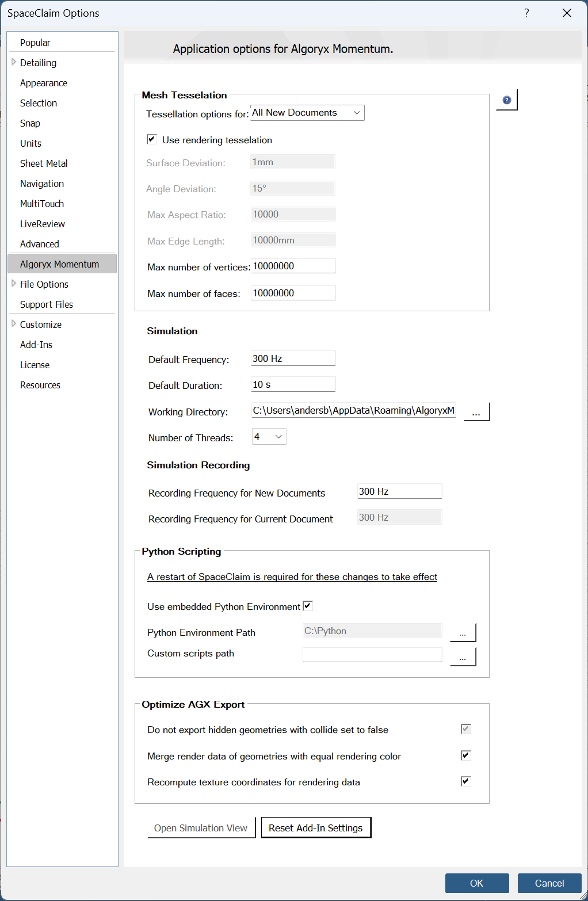Click Recording Frequency for New Documents field
This screenshot has height=901, width=588.
pyautogui.click(x=399, y=491)
